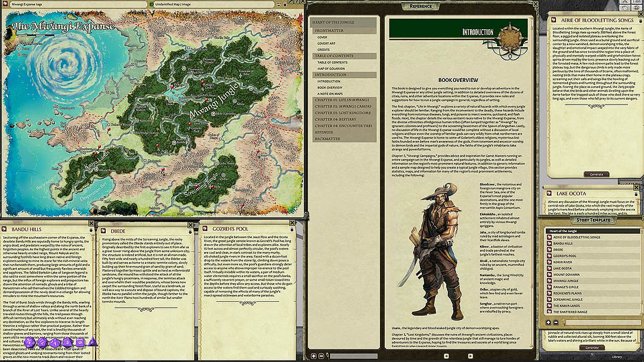The width and height of the screenshot is (644, 362).
Task: Click the link icon beside Lake Ocota title
Action: point(550,194)
